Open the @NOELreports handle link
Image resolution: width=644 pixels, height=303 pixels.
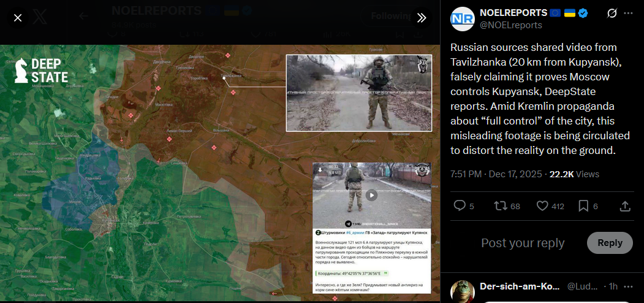pyautogui.click(x=511, y=25)
